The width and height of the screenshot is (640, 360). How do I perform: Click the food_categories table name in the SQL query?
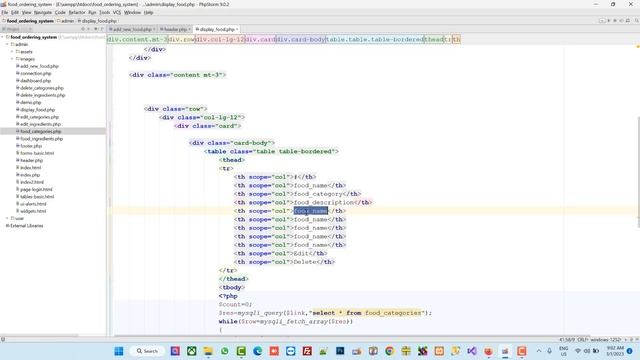393,313
